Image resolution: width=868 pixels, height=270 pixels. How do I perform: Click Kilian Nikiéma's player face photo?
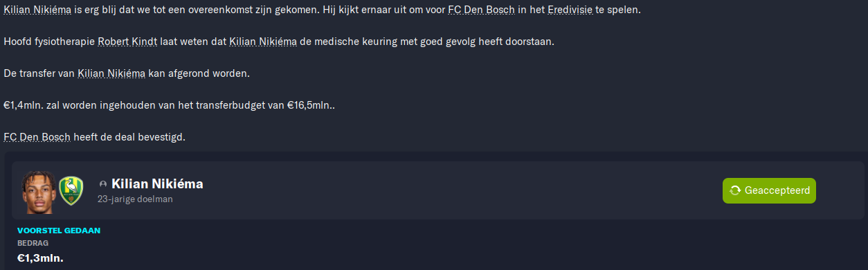39,192
